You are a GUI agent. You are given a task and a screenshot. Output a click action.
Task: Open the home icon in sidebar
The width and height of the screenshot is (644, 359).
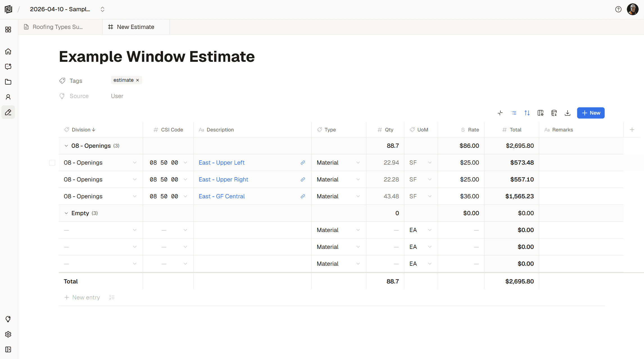[x=8, y=51]
